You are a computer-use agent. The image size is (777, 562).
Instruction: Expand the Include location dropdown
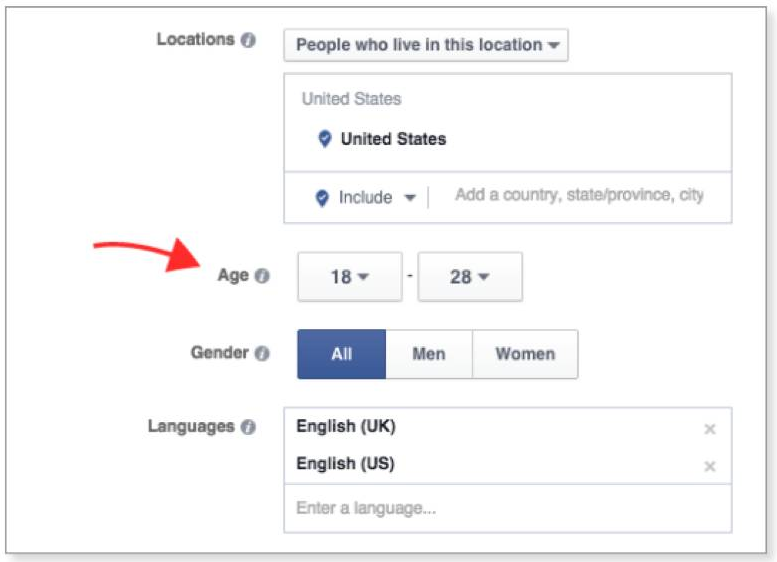tap(377, 198)
